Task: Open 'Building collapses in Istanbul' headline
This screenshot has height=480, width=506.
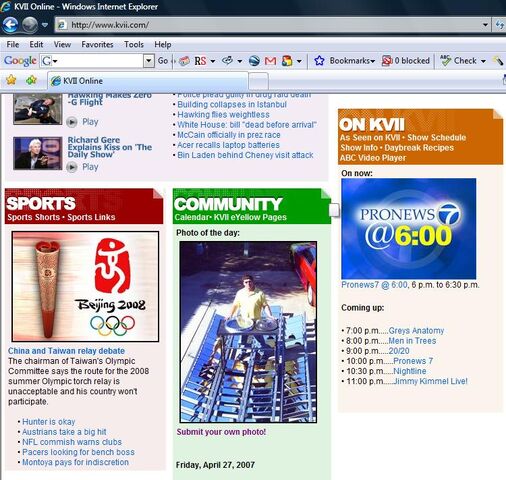Action: pyautogui.click(x=232, y=104)
